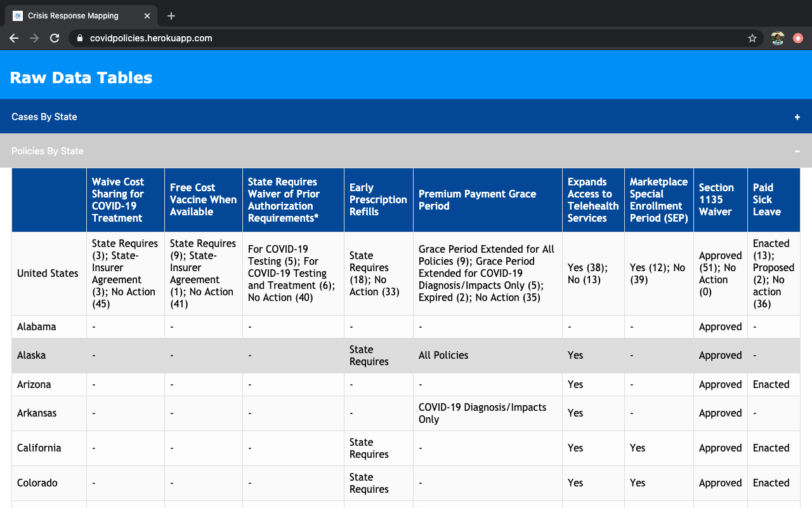Open the user profile avatar icon
The image size is (812, 508).
point(778,38)
